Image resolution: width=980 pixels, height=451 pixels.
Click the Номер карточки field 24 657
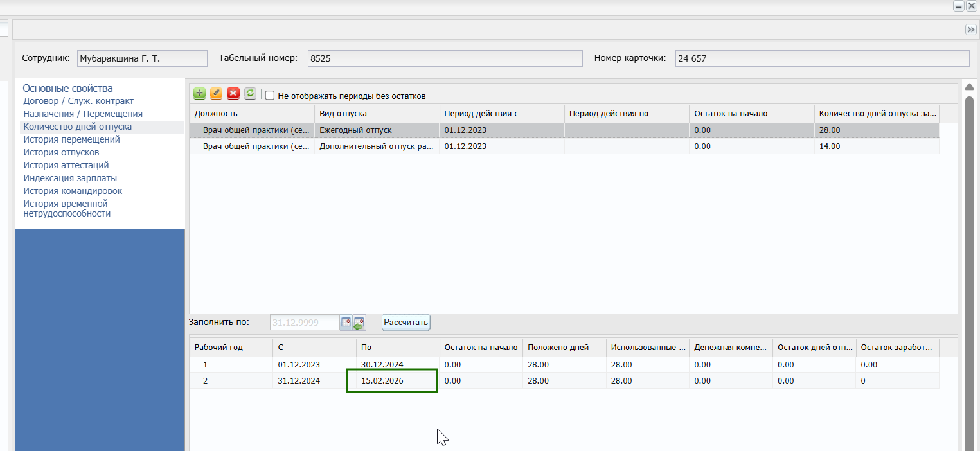(x=822, y=58)
